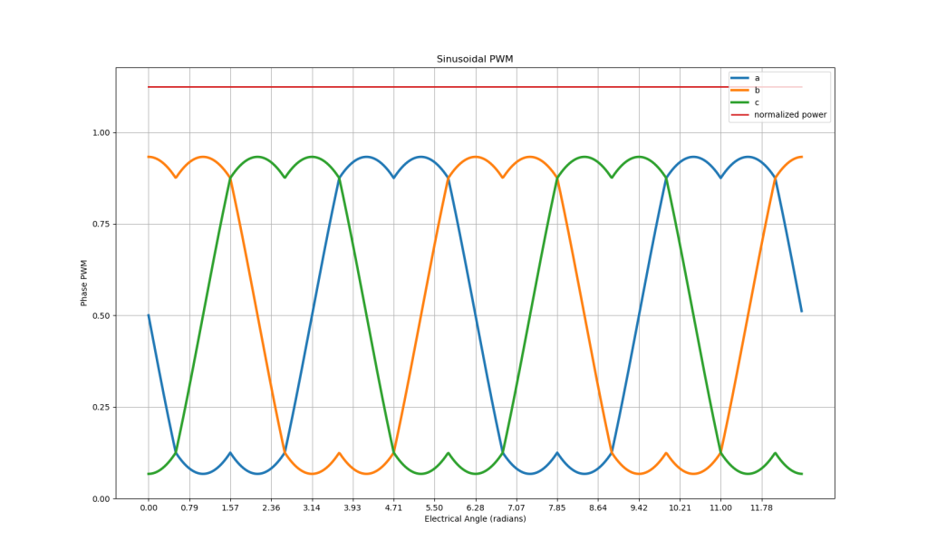This screenshot has width=927, height=560.
Task: Click the 'Electrical Angle (radians)' x-axis label
Action: (x=475, y=519)
